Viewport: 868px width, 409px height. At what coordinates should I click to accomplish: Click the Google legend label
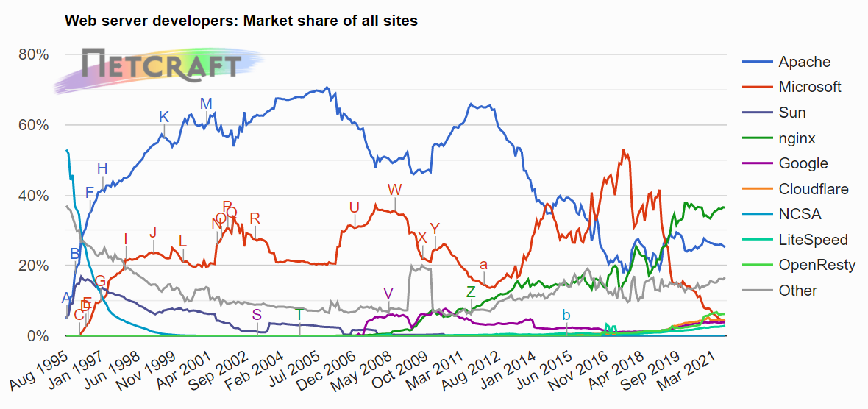(803, 163)
